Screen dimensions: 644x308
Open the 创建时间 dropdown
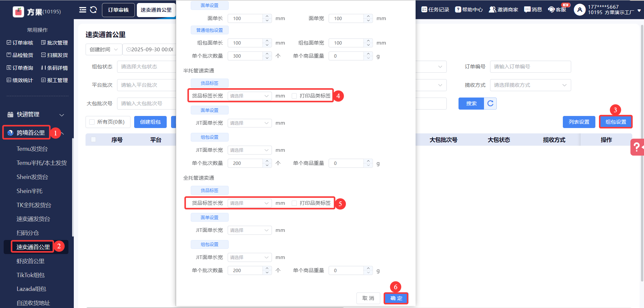104,50
